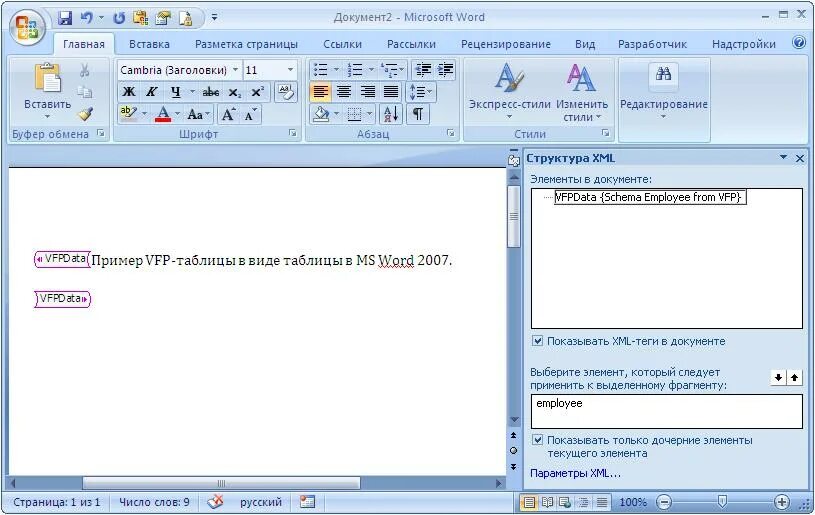Click the zoom in plus button

pyautogui.click(x=782, y=502)
